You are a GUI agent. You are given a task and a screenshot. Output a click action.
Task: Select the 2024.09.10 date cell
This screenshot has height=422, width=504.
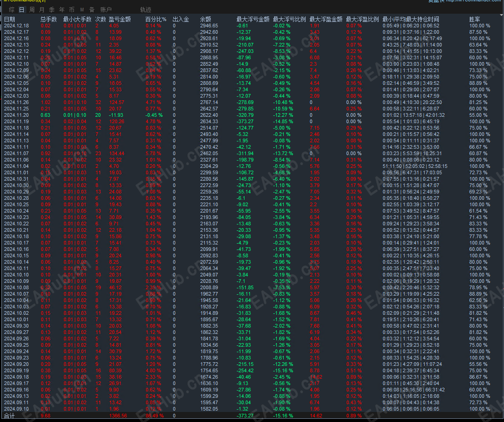click(x=16, y=409)
